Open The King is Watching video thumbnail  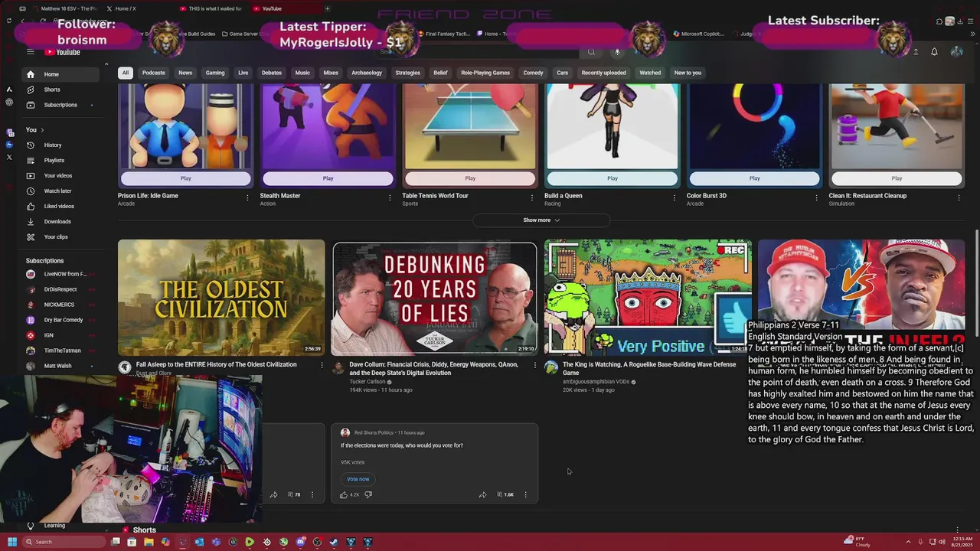(648, 297)
